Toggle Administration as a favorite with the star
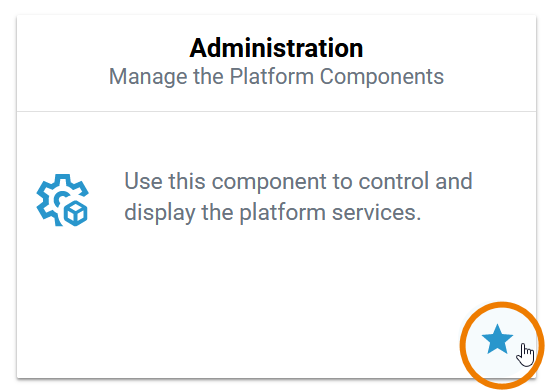Viewport: 554px width, 391px height. click(x=497, y=339)
